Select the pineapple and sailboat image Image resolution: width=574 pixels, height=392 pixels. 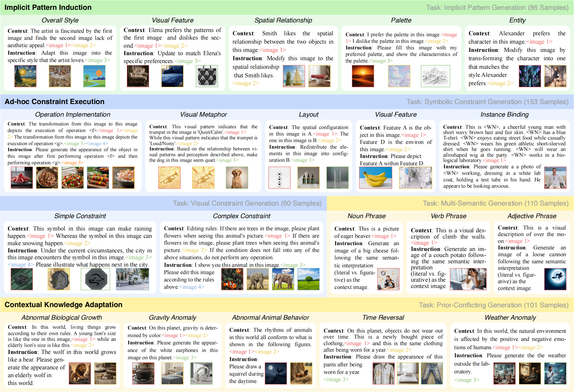point(294,76)
